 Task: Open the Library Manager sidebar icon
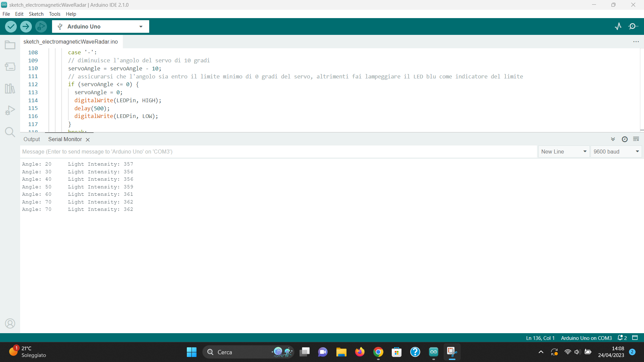point(10,88)
